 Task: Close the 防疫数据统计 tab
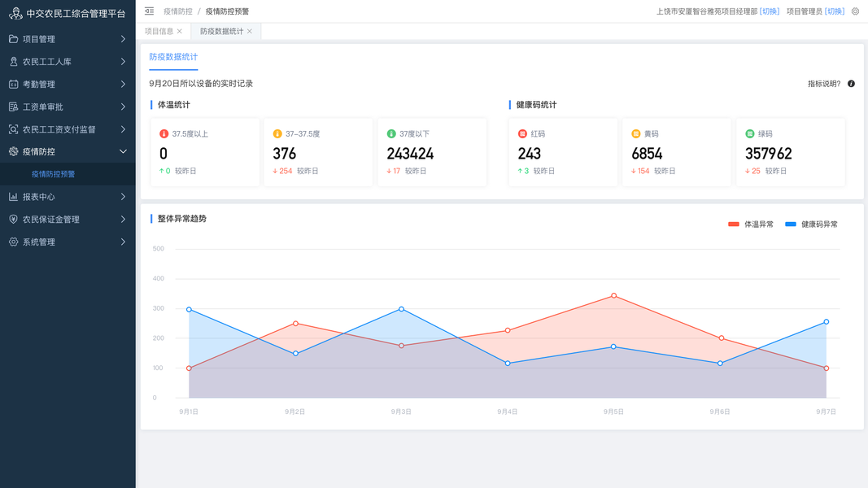[x=250, y=32]
